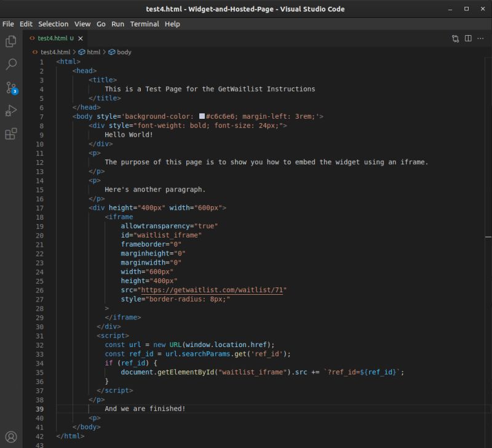Open the Search view in activity bar
This screenshot has width=492, height=448.
(11, 64)
